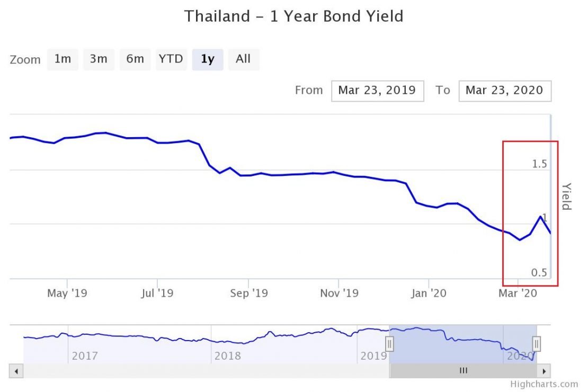Click inside the red highlighted chart region
Viewport: 588px width, 392px height.
[530, 212]
